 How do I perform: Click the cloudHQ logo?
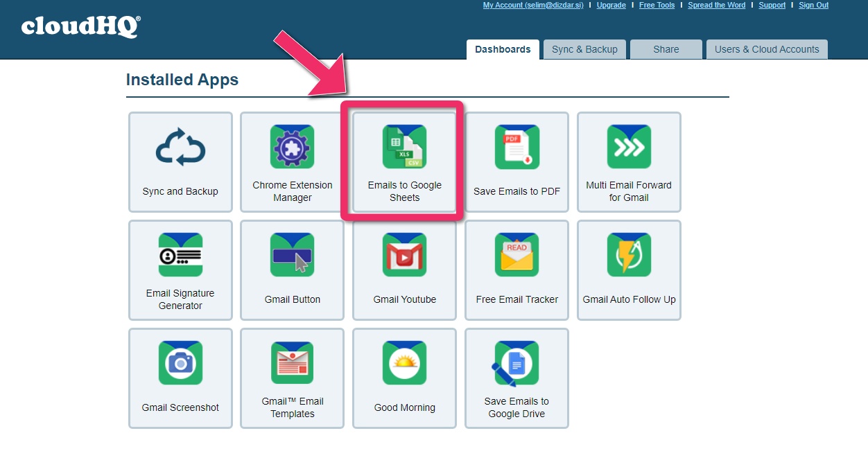tap(80, 27)
